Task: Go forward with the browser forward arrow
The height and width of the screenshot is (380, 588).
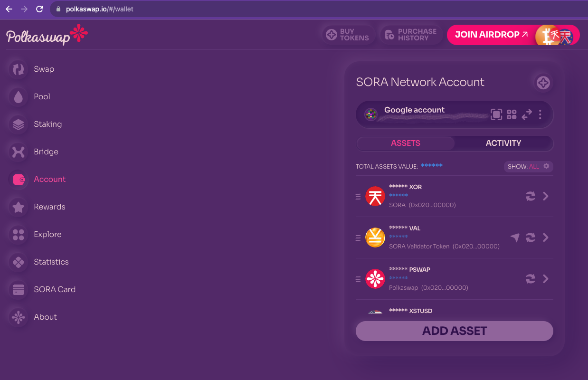Action: 24,9
